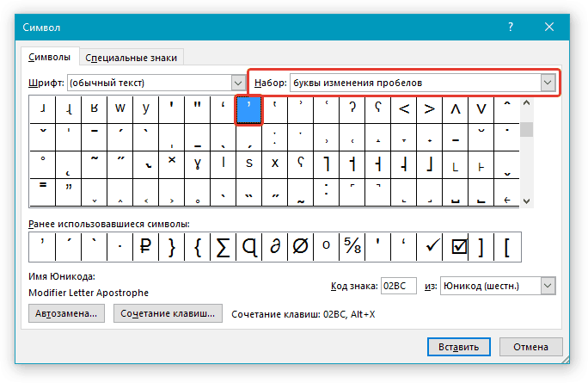588x383 pixels.
Task: Pick the sigma summation symbol
Action: tap(223, 248)
